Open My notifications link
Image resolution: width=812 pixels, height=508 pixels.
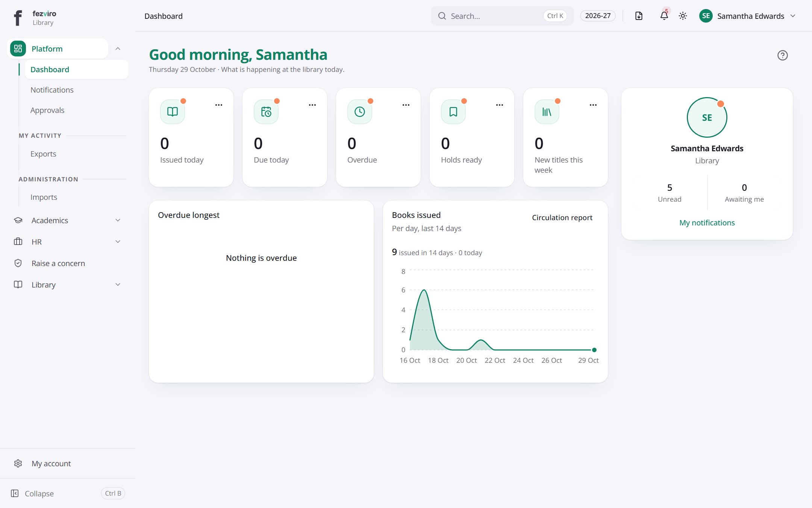[707, 223]
